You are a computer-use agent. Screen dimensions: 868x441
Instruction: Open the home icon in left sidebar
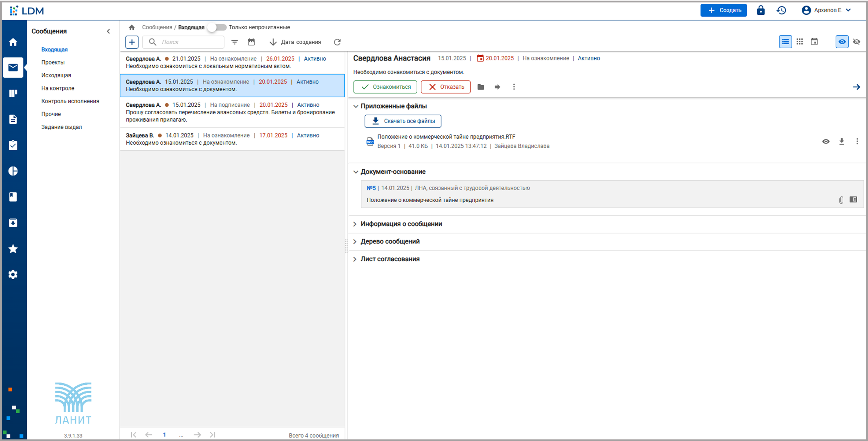(13, 42)
